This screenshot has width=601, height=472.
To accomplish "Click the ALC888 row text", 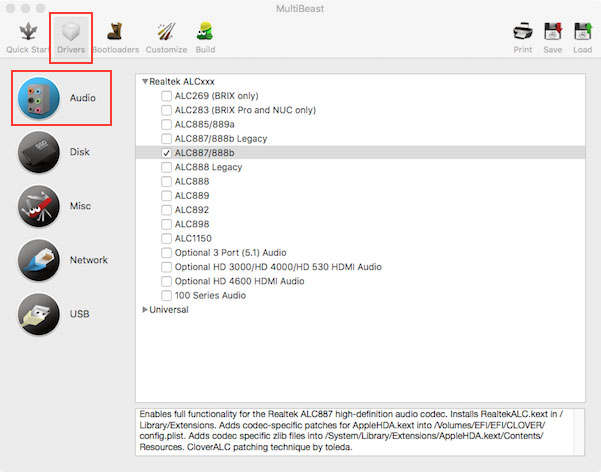I will point(192,181).
